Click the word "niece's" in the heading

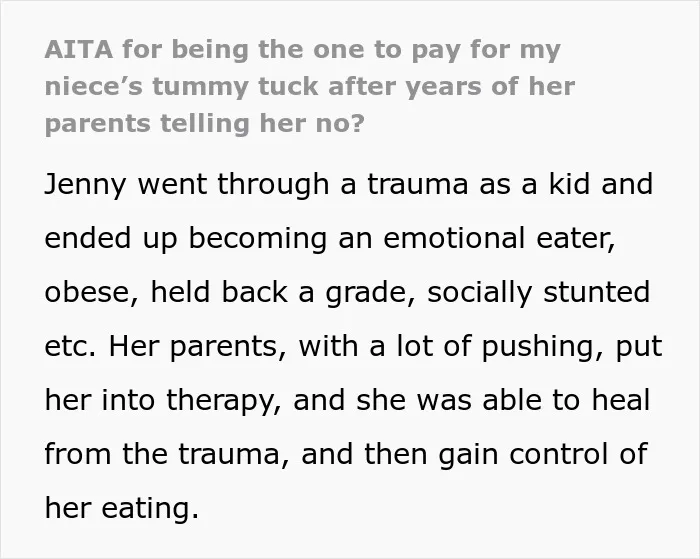[94, 87]
